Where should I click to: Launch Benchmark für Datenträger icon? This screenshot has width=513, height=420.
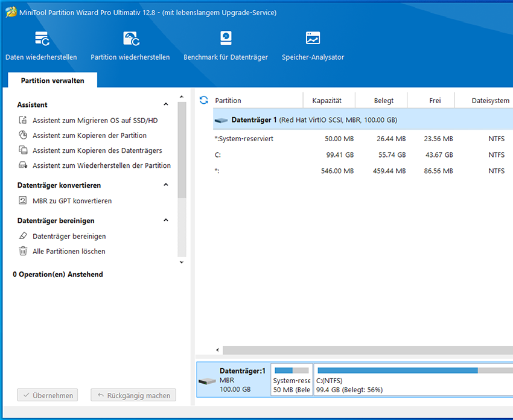pyautogui.click(x=225, y=39)
